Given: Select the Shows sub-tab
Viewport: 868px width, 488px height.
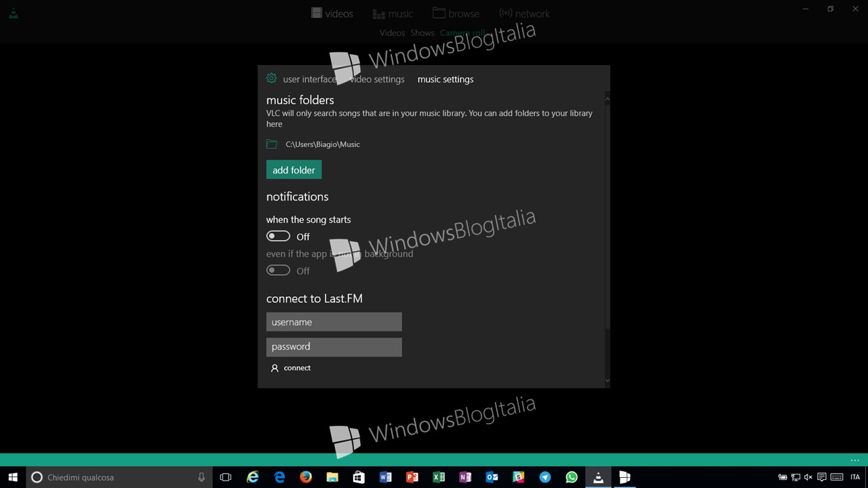Looking at the screenshot, I should (x=422, y=33).
